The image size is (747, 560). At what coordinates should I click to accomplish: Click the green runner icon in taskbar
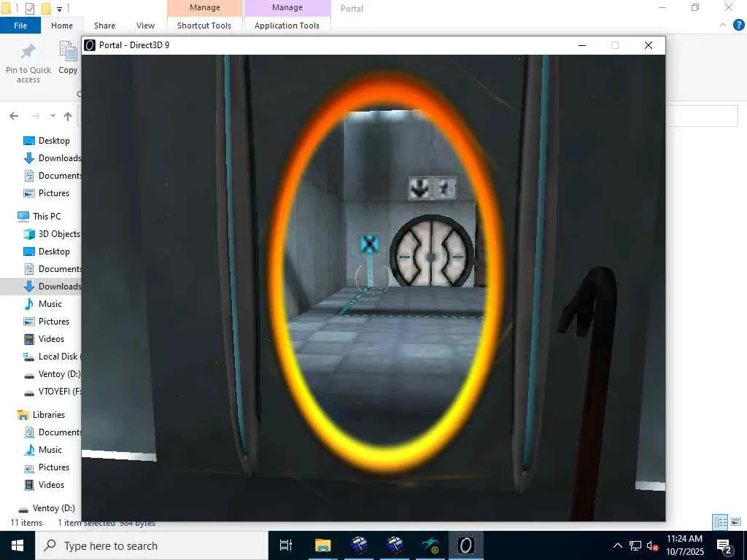pos(430,545)
